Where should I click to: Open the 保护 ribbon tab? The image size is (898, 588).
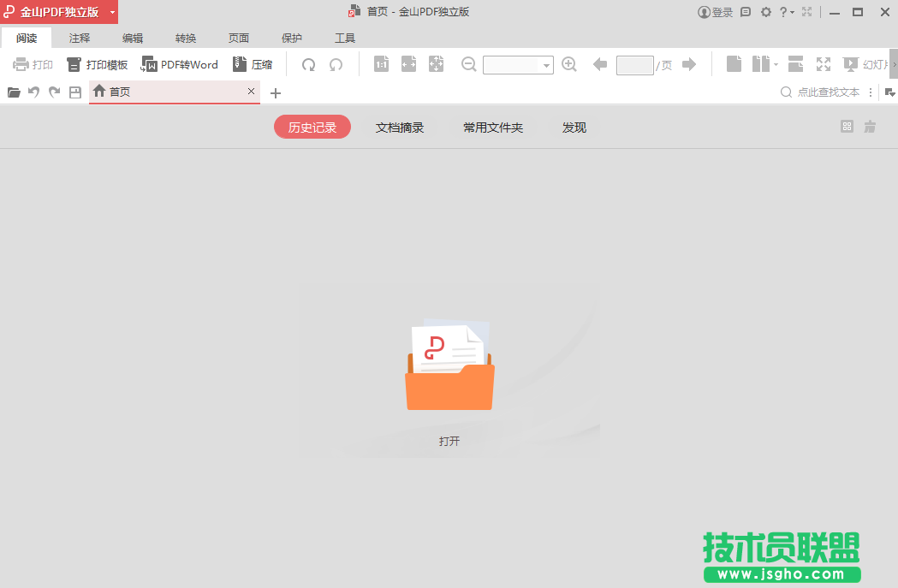pos(292,38)
